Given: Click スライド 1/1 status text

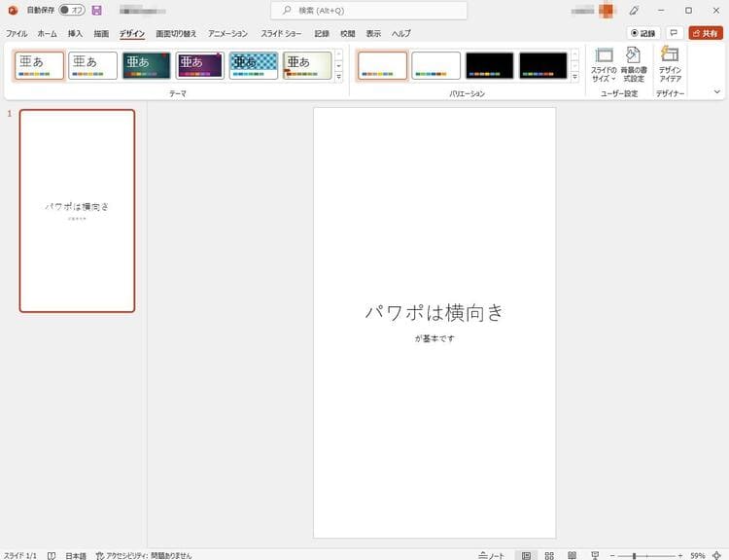Looking at the screenshot, I should click(x=20, y=555).
